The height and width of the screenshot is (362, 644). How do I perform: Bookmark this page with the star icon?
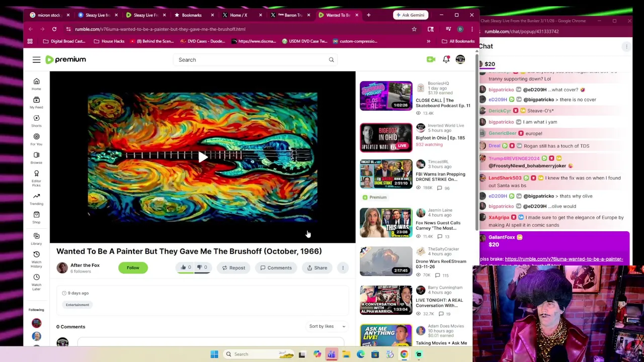(x=414, y=29)
